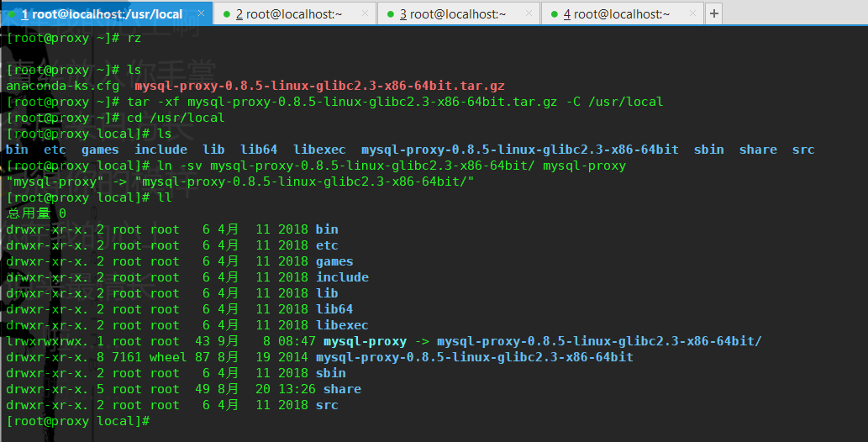Click the cd /usr/local command
Image resolution: width=868 pixels, height=442 pixels.
pyautogui.click(x=176, y=118)
